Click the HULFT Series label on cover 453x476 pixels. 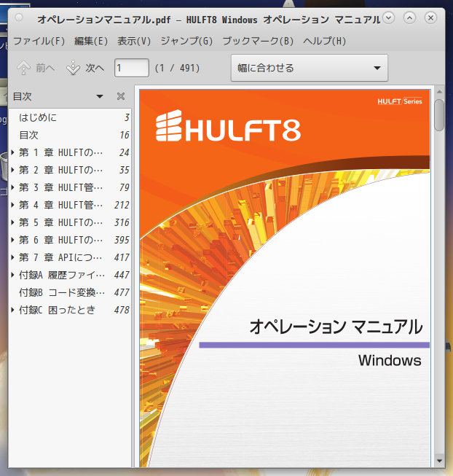point(400,101)
